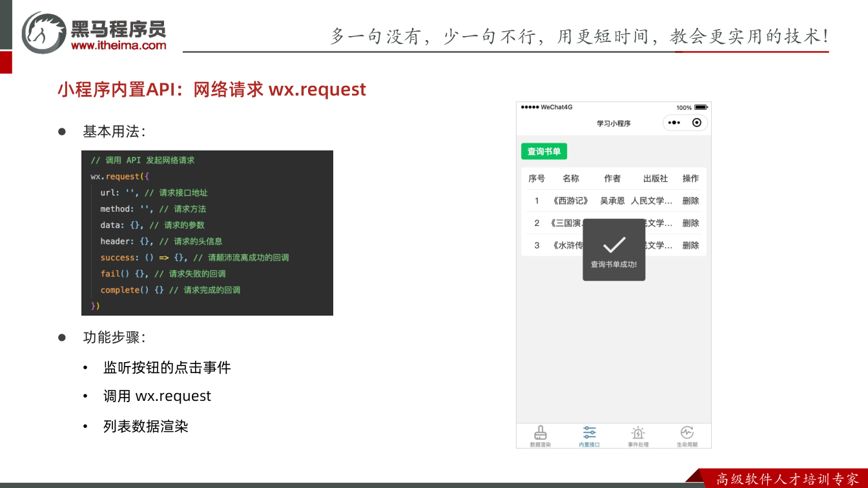
Task: Select the 吴承恩 author cell
Action: (612, 201)
